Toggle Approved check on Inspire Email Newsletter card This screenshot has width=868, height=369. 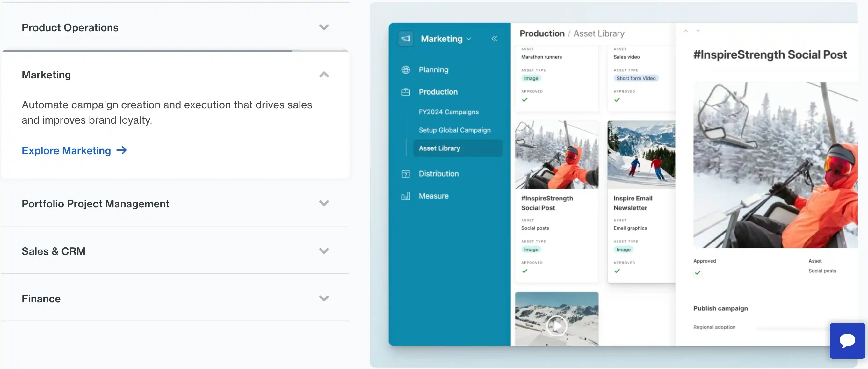click(x=617, y=271)
